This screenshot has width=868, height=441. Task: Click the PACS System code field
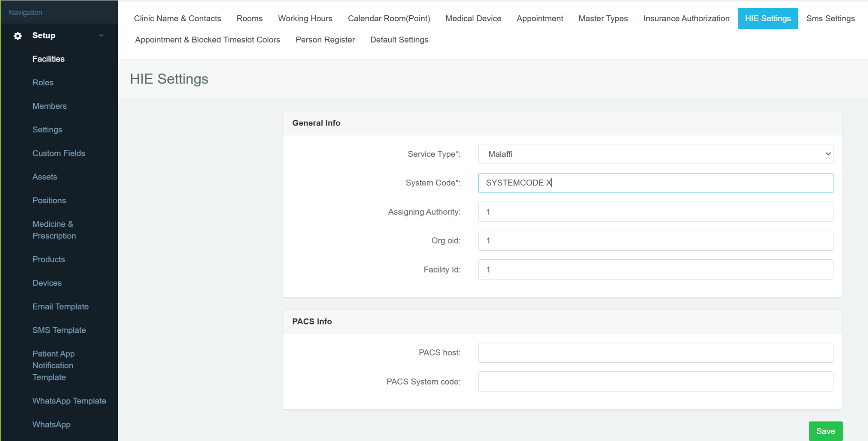click(x=656, y=382)
